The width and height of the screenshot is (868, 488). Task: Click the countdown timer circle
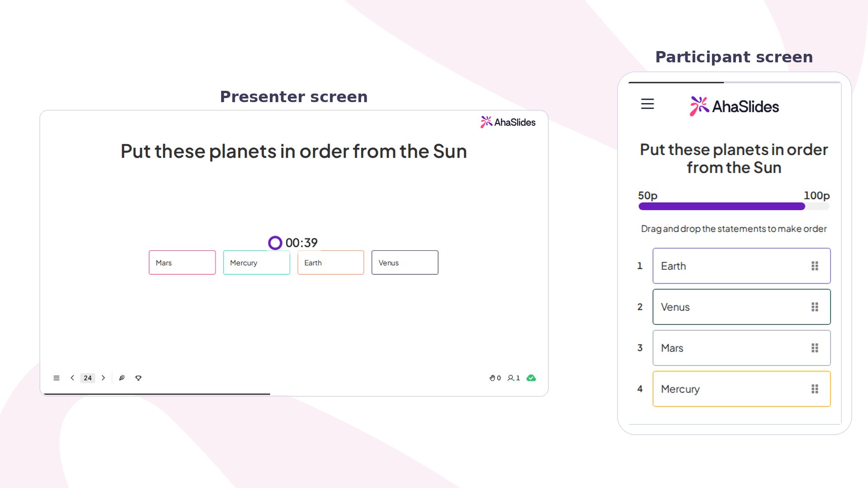(275, 243)
